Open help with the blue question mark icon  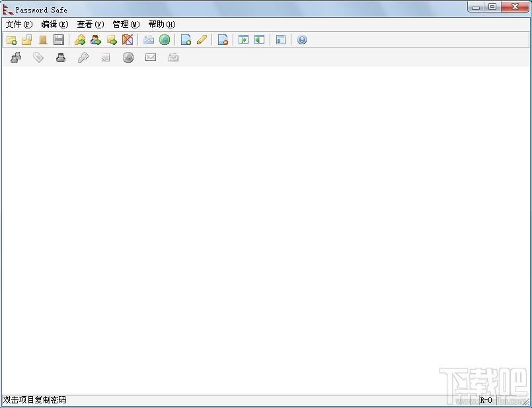coord(302,40)
